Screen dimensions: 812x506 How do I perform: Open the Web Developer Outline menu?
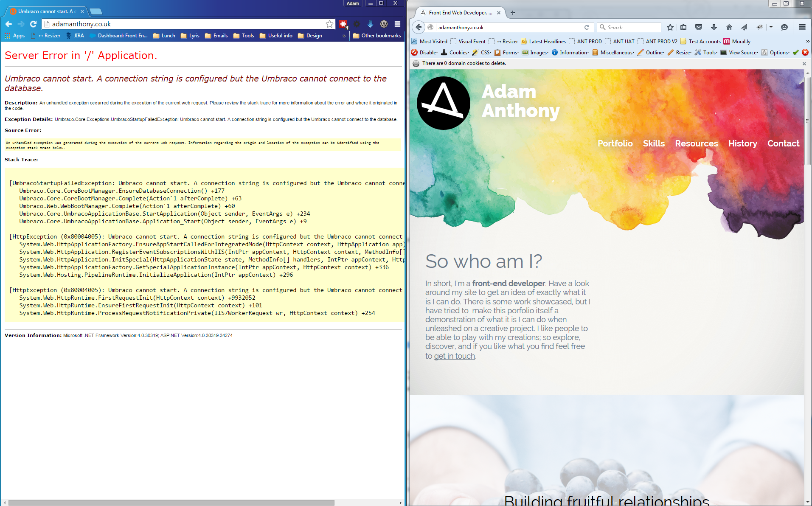(x=651, y=53)
